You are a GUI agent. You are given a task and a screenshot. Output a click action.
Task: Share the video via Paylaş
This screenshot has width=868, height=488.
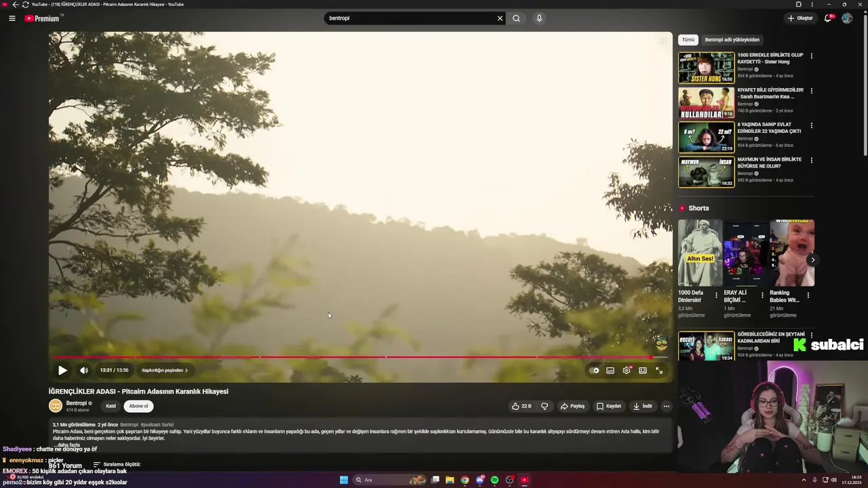pos(572,406)
